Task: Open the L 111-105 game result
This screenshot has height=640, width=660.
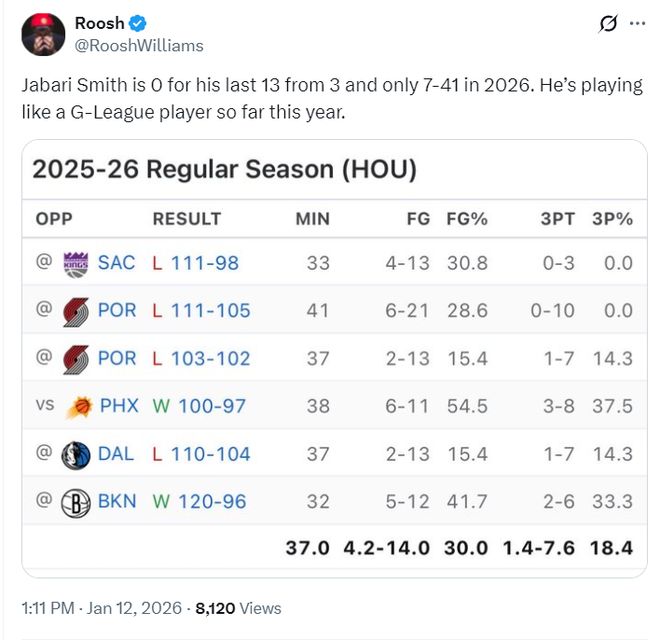Action: [x=201, y=311]
